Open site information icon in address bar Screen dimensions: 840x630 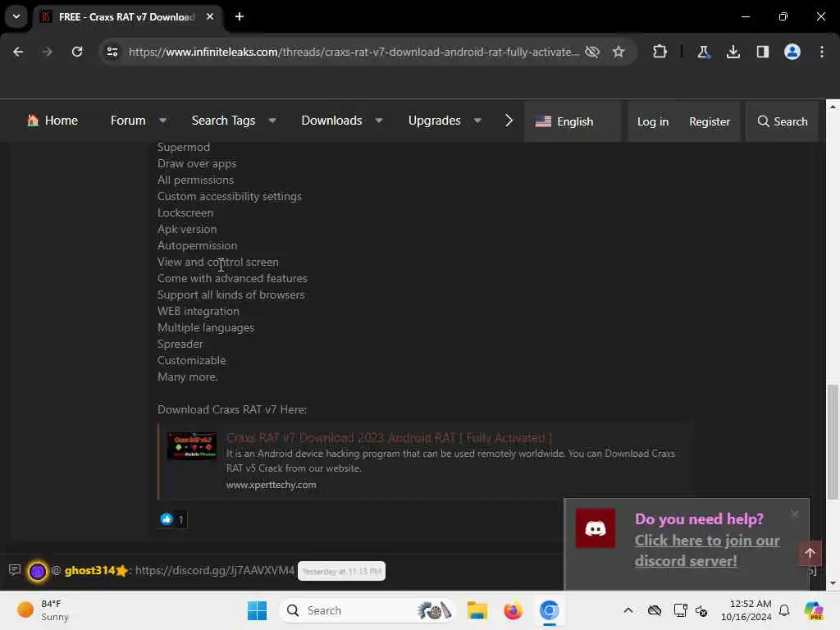tap(112, 52)
